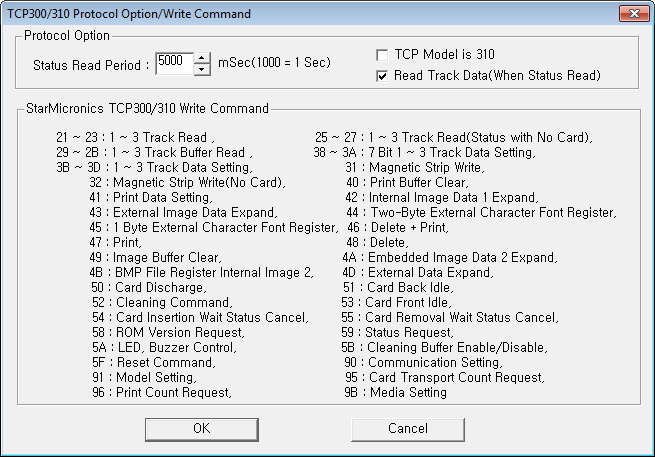The height and width of the screenshot is (457, 655).
Task: Click '5B : Cleaning Buffer Enable/Disable' entry
Action: click(444, 348)
